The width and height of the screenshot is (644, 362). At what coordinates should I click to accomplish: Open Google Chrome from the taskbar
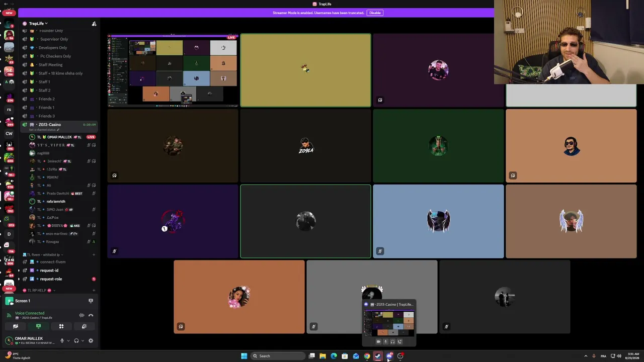coord(367,356)
